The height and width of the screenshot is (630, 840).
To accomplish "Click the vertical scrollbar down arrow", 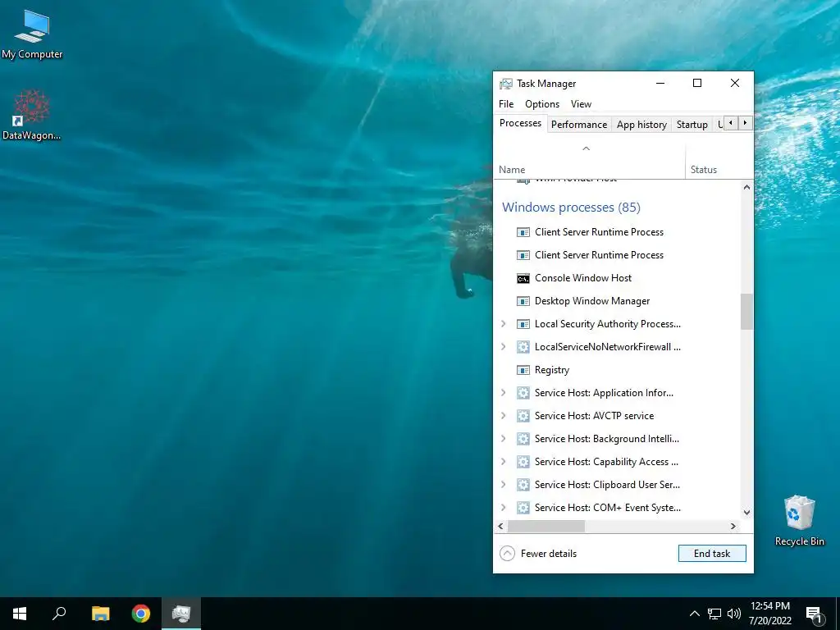I will 746,513.
